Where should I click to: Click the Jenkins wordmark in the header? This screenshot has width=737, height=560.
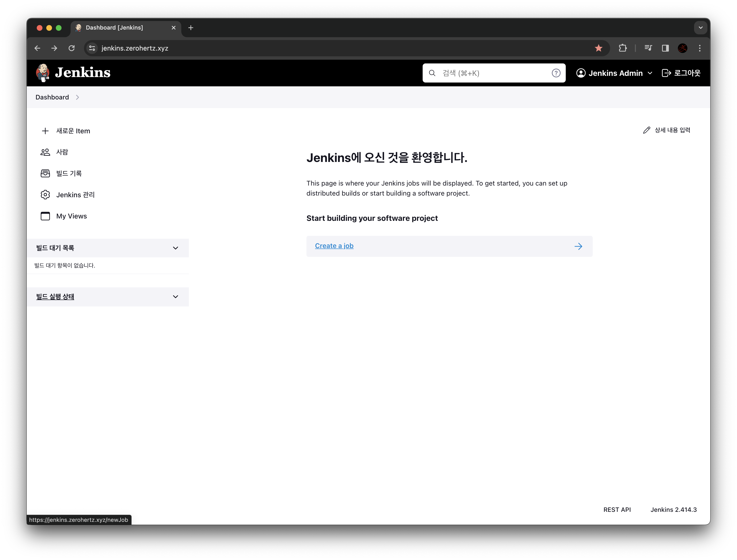[83, 73]
